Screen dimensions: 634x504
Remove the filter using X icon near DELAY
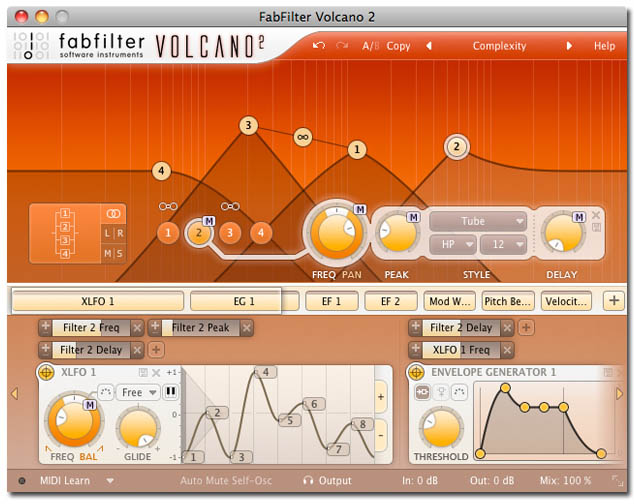coord(596,215)
